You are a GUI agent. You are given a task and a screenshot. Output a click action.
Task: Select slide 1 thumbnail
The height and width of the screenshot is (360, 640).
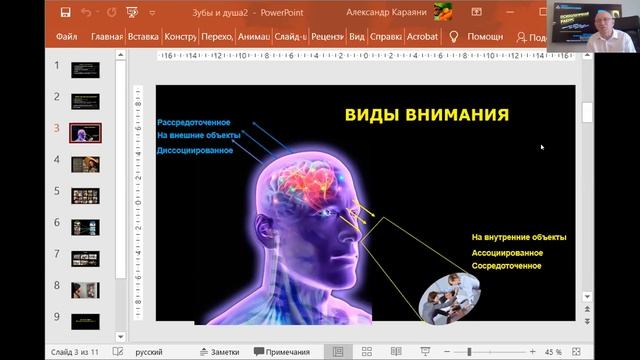(x=85, y=70)
